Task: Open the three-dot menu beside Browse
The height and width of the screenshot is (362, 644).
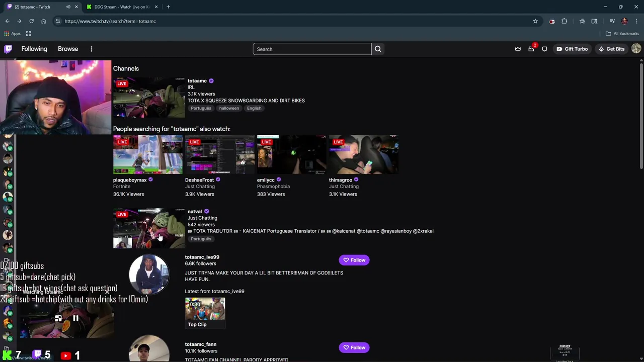Action: [92, 49]
